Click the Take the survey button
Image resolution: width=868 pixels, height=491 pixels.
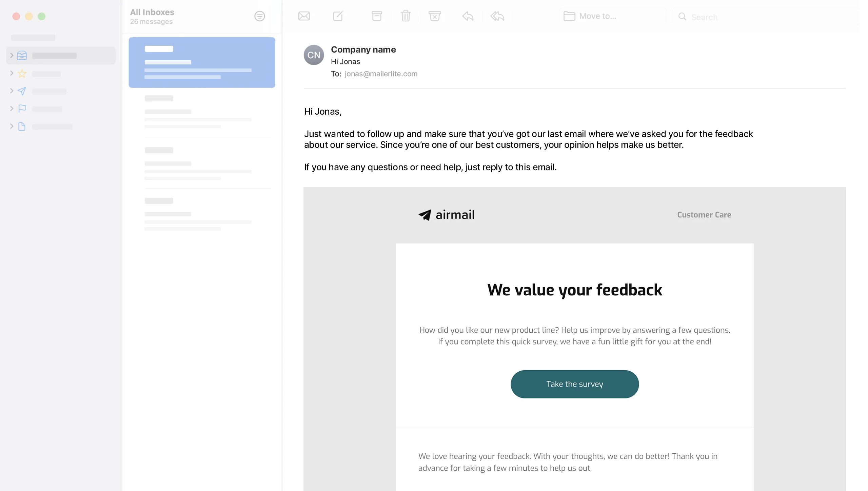click(574, 384)
